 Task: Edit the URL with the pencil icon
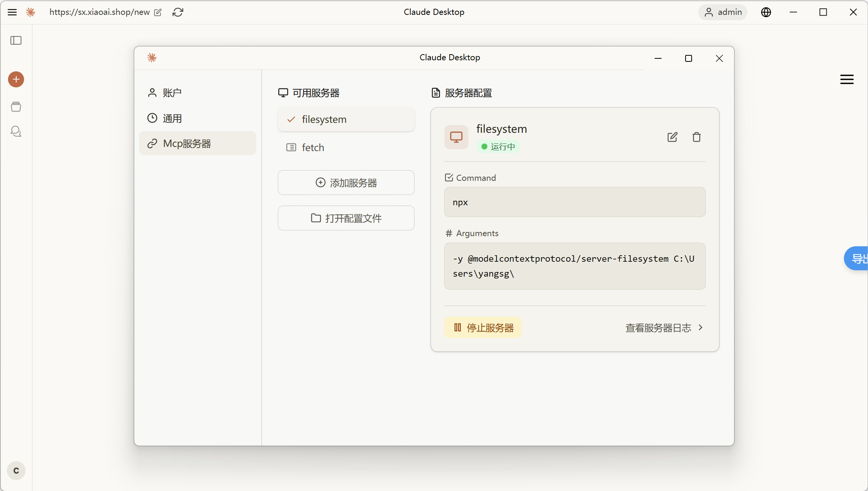[158, 12]
